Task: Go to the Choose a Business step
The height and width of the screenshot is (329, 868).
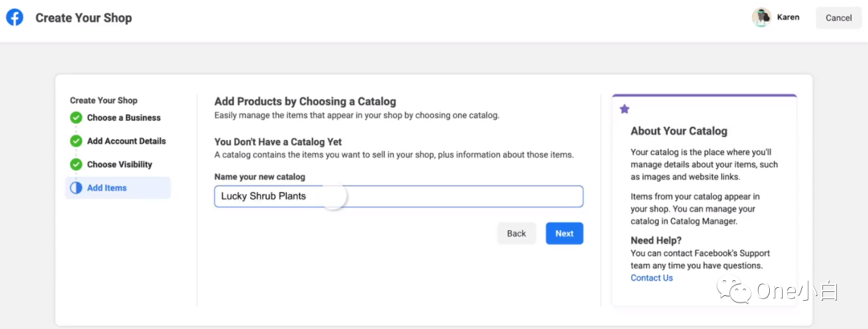Action: point(124,118)
